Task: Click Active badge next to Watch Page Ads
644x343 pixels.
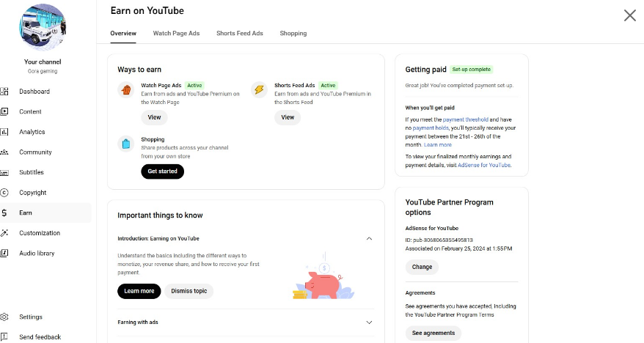Action: 194,85
